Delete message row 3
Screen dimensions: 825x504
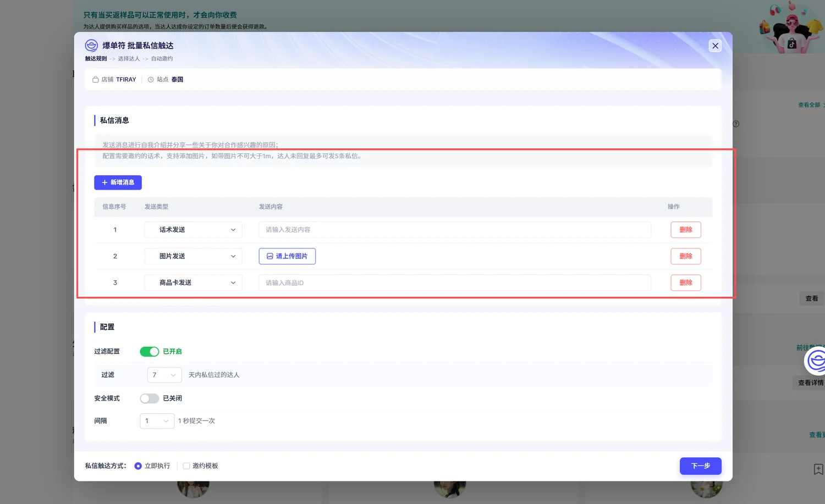pyautogui.click(x=686, y=283)
